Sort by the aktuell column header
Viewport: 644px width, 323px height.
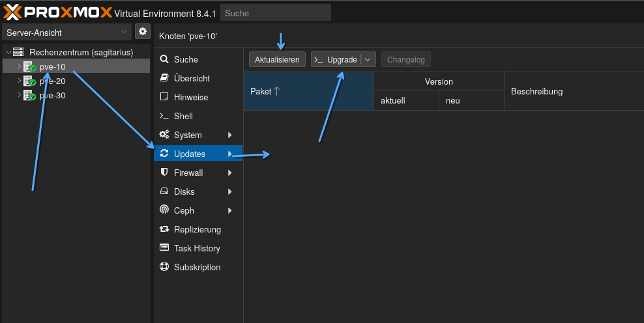[406, 100]
